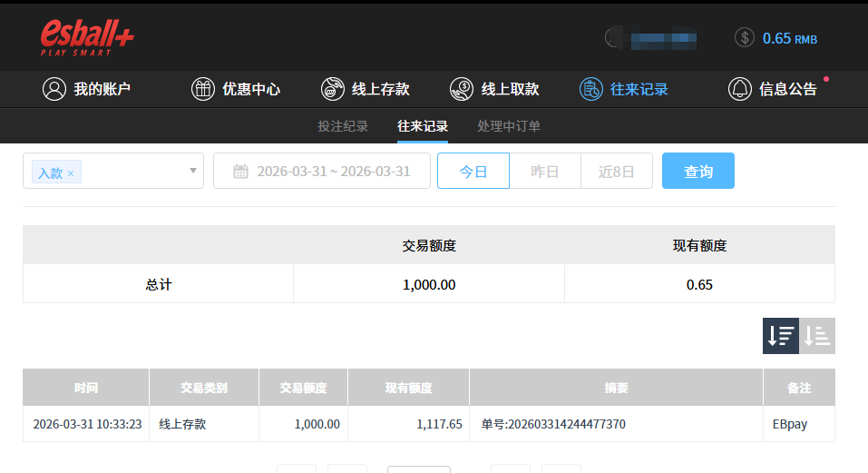The width and height of the screenshot is (868, 473).
Task: Open 线上存款 deposit icon
Action: [332, 89]
